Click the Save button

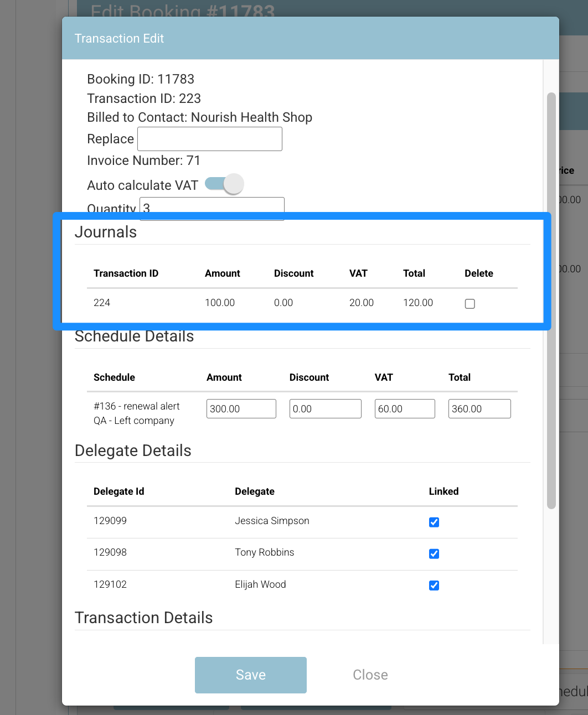point(251,675)
